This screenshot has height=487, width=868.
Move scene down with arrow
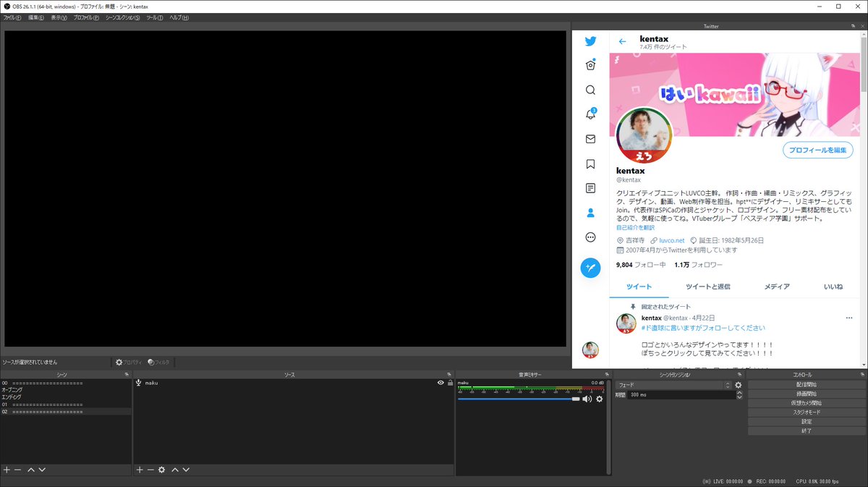(x=42, y=470)
